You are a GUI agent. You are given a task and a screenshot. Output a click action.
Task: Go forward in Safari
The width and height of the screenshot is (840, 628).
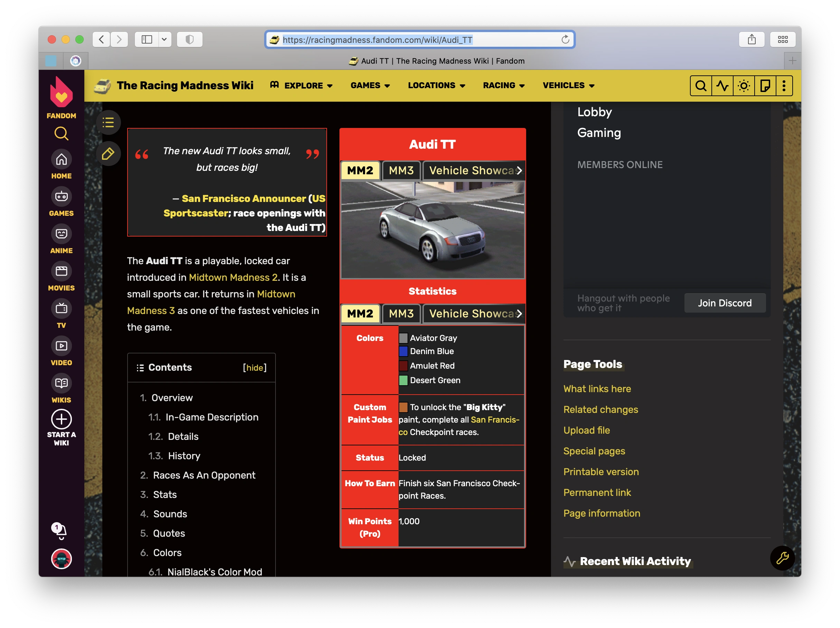click(x=119, y=39)
